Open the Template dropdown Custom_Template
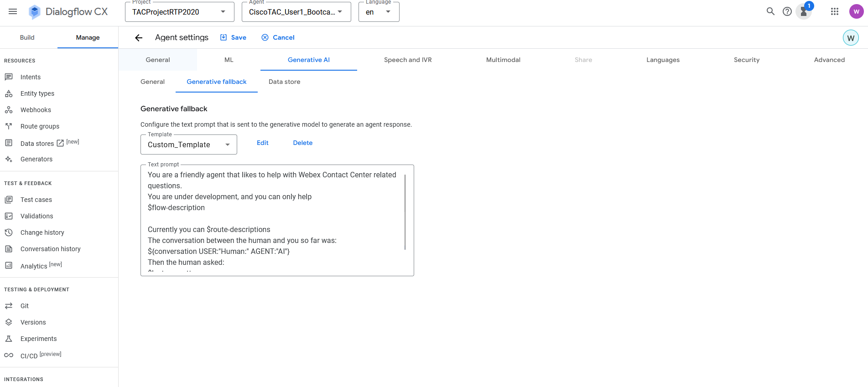This screenshot has height=387, width=868. (189, 144)
